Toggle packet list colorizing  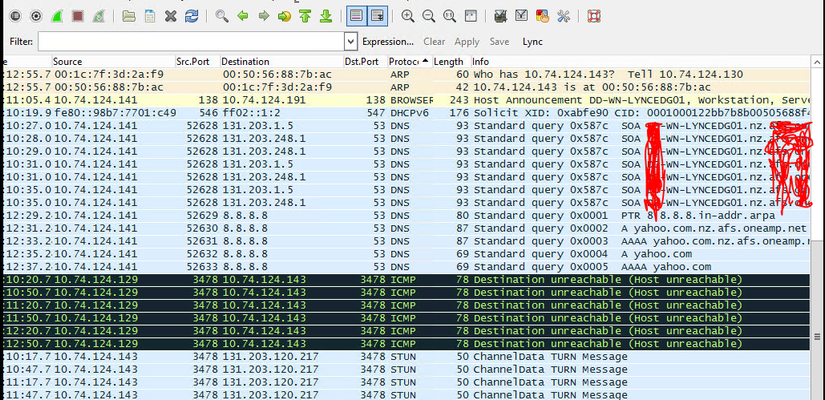point(356,16)
